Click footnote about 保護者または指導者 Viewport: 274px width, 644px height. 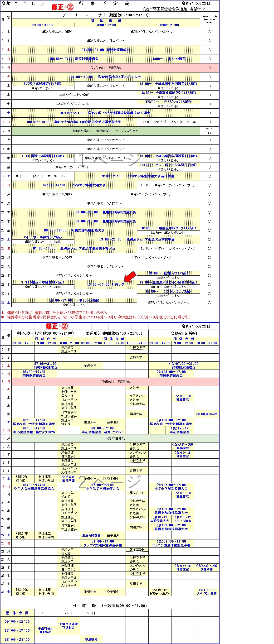point(96,317)
